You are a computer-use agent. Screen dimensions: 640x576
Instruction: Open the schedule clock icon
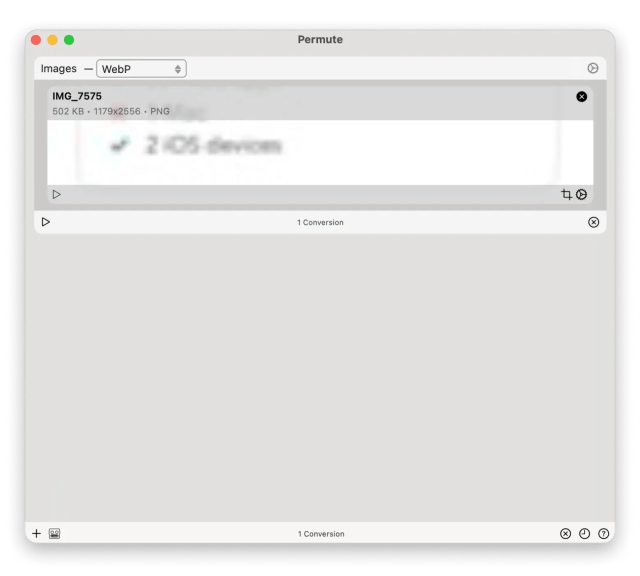pyautogui.click(x=584, y=534)
